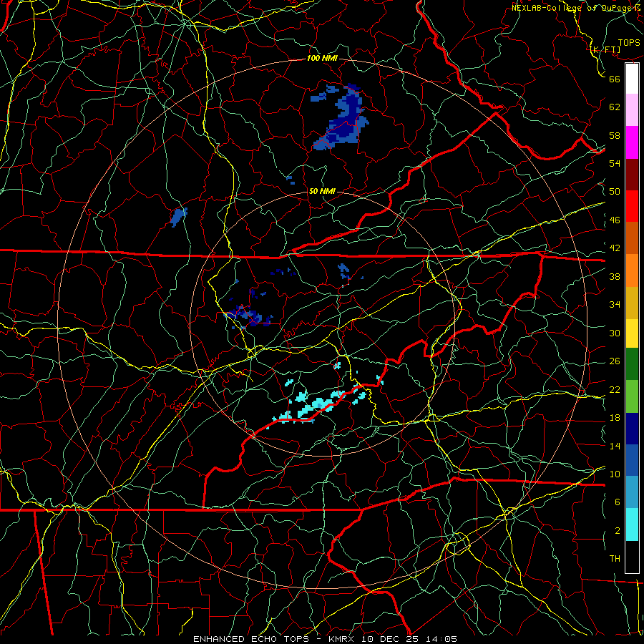Image resolution: width=644 pixels, height=644 pixels.
Task: Click the "6" legend value
Action: pos(618,502)
